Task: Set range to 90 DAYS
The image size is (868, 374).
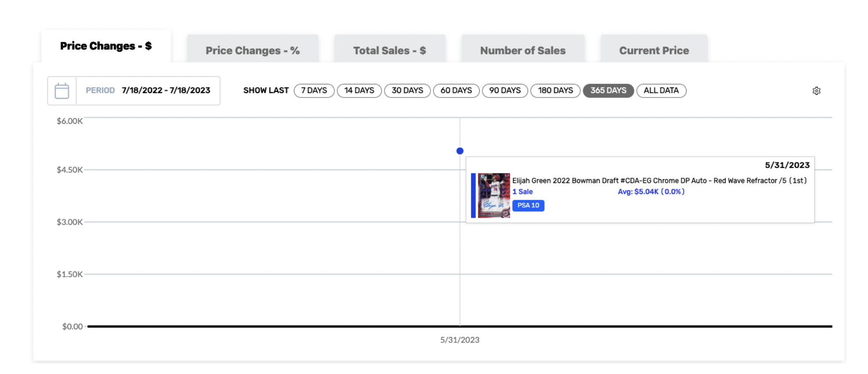Action: coord(505,90)
